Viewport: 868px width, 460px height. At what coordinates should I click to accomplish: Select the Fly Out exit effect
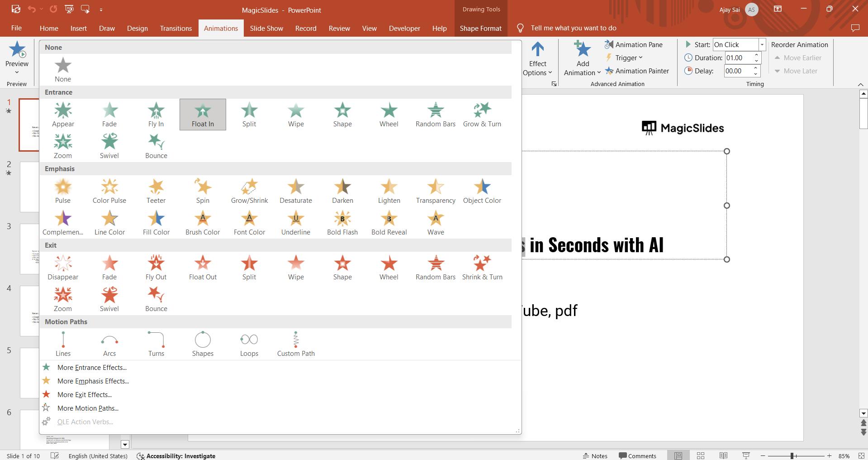pyautogui.click(x=156, y=268)
